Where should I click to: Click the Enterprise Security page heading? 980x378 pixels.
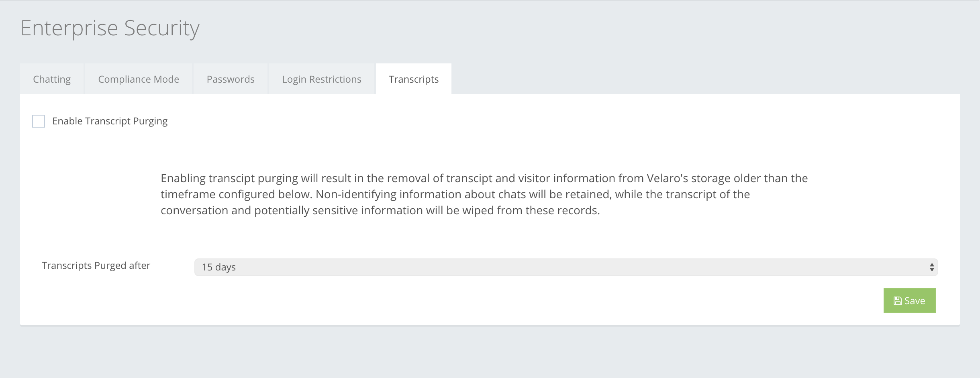(110, 28)
